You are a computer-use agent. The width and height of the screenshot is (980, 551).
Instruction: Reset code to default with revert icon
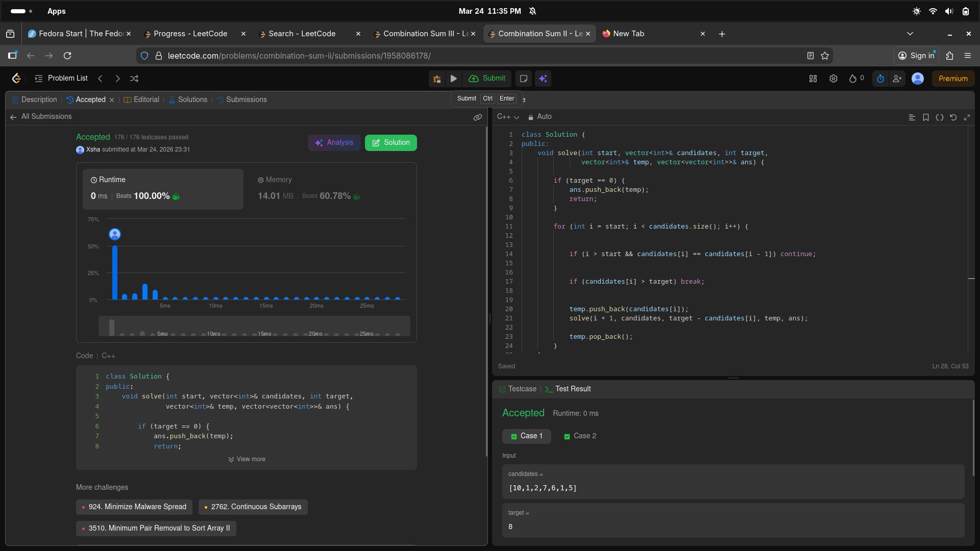[953, 117]
